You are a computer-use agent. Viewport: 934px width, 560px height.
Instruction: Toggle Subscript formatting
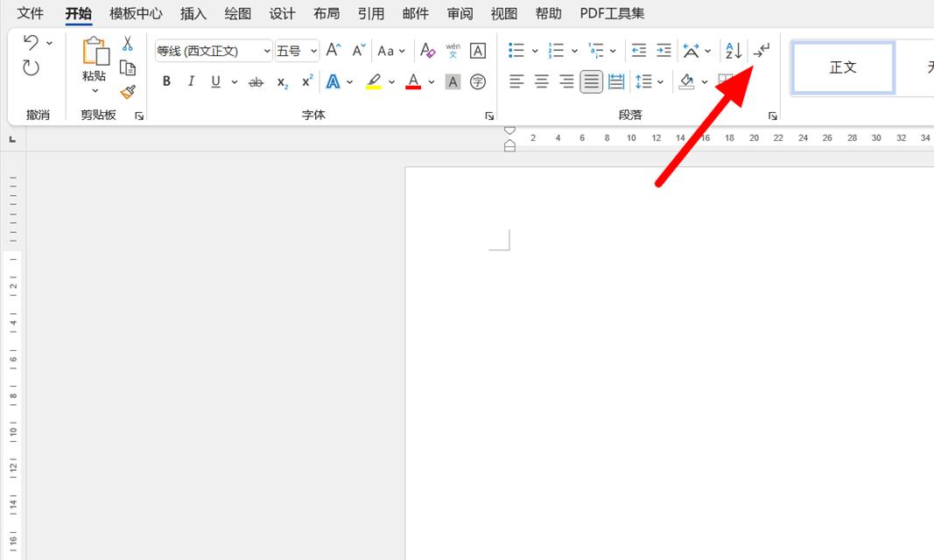[x=283, y=82]
